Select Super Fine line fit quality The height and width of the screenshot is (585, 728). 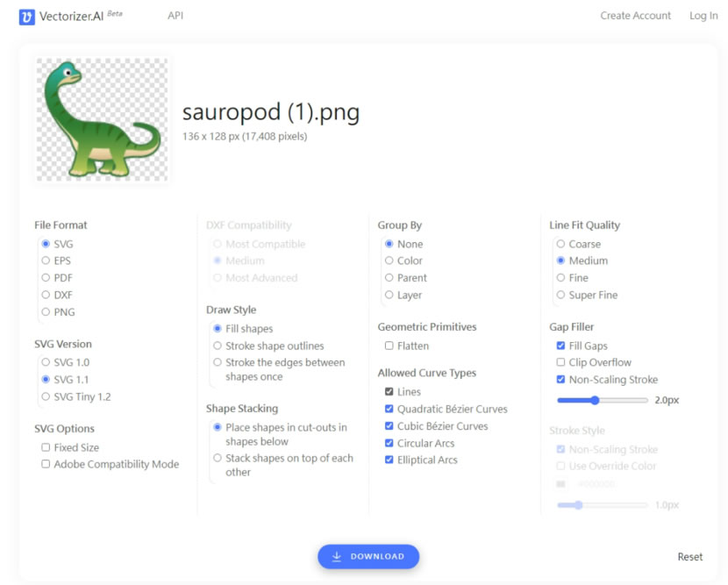pos(560,295)
